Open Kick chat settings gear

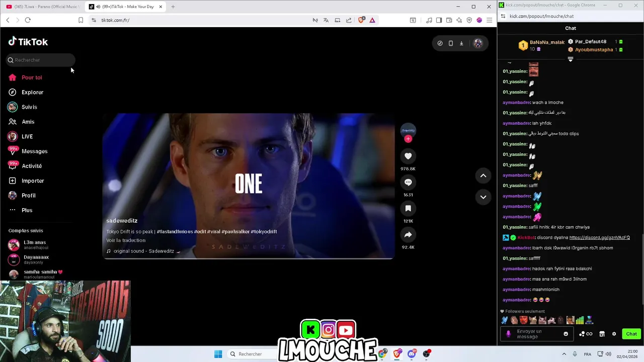tap(614, 334)
